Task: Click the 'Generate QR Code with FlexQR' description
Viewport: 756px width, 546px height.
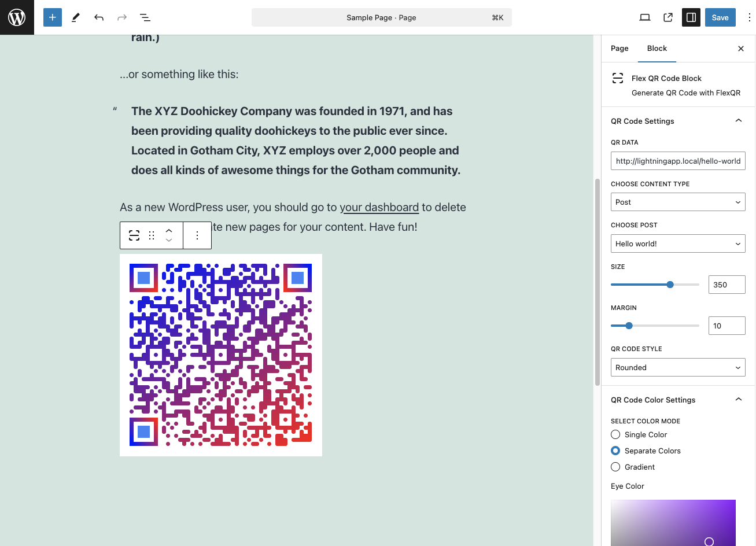Action: (x=686, y=93)
